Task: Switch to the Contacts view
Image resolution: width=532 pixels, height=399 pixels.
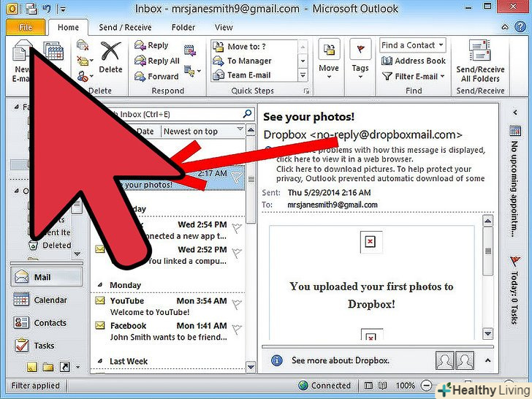Action: click(x=47, y=323)
